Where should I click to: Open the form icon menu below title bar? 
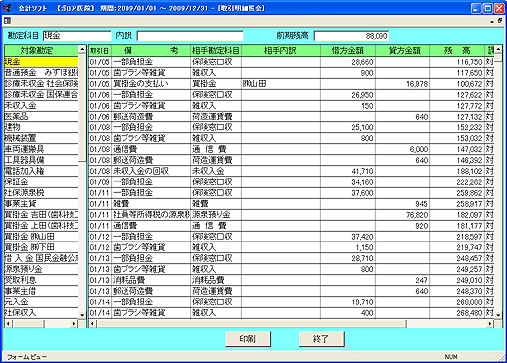click(x=7, y=21)
